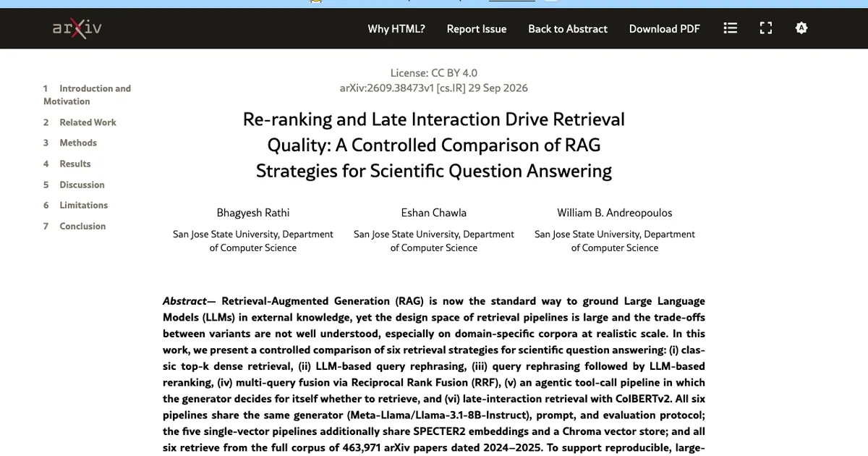Image resolution: width=868 pixels, height=456 pixels.
Task: Navigate to Methods section
Action: [x=70, y=143]
